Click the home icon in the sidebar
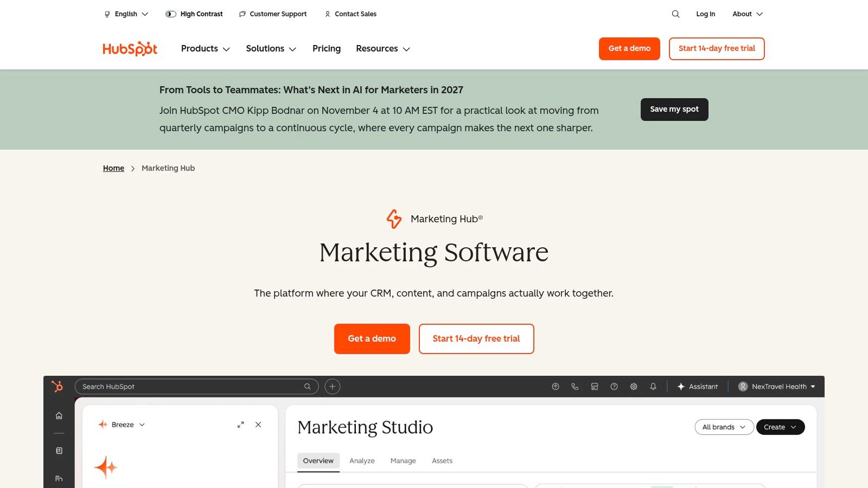This screenshot has height=488, width=868. click(59, 416)
